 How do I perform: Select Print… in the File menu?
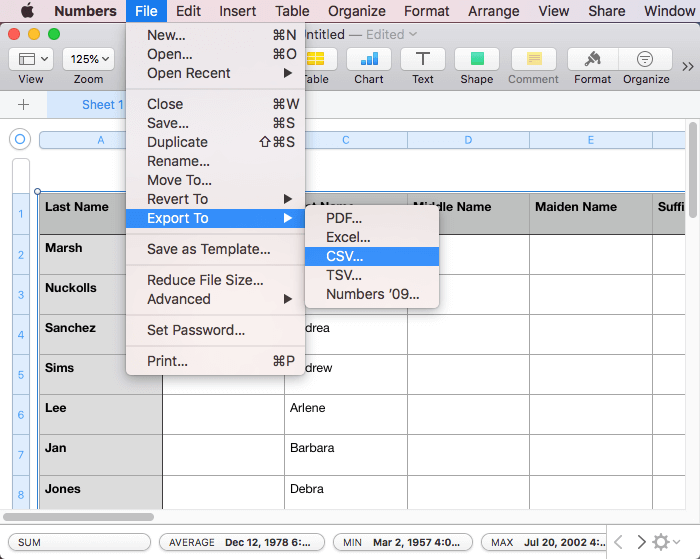pyautogui.click(x=216, y=361)
